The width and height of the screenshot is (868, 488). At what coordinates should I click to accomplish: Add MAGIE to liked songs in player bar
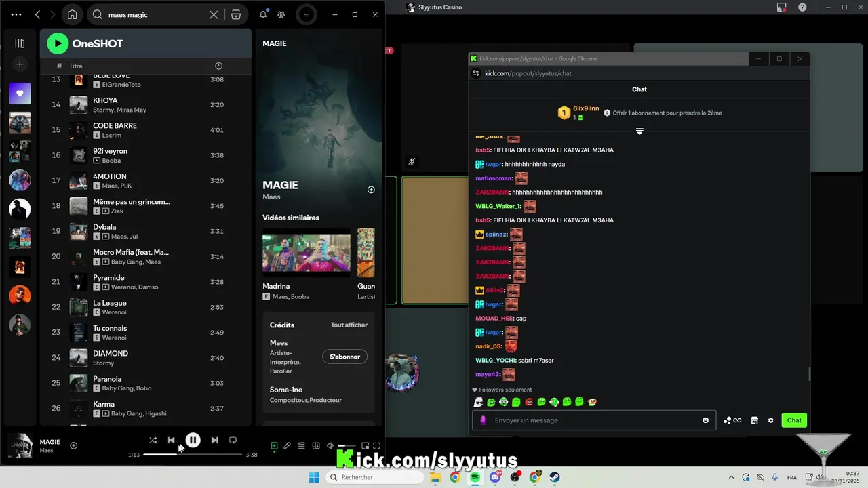[x=74, y=445]
